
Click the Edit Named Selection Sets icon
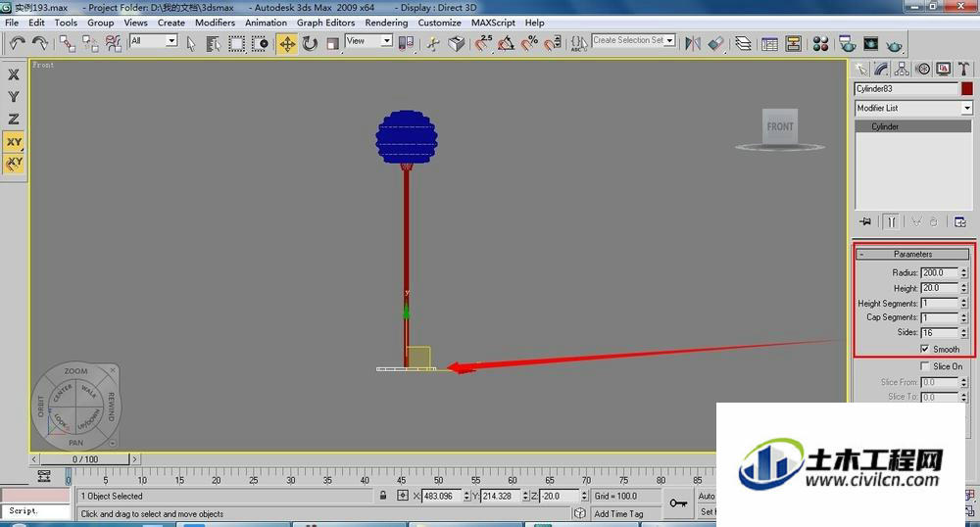click(x=579, y=43)
